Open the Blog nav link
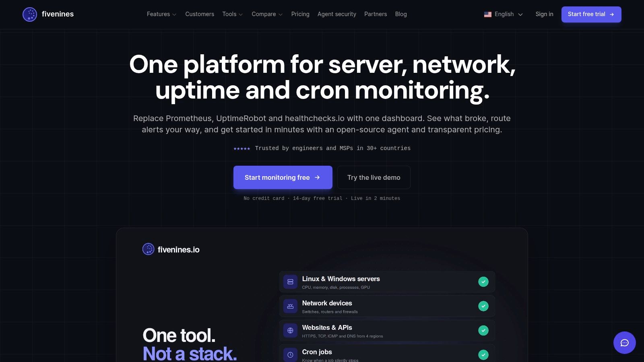Viewport: 644px width, 362px height. pos(401,14)
